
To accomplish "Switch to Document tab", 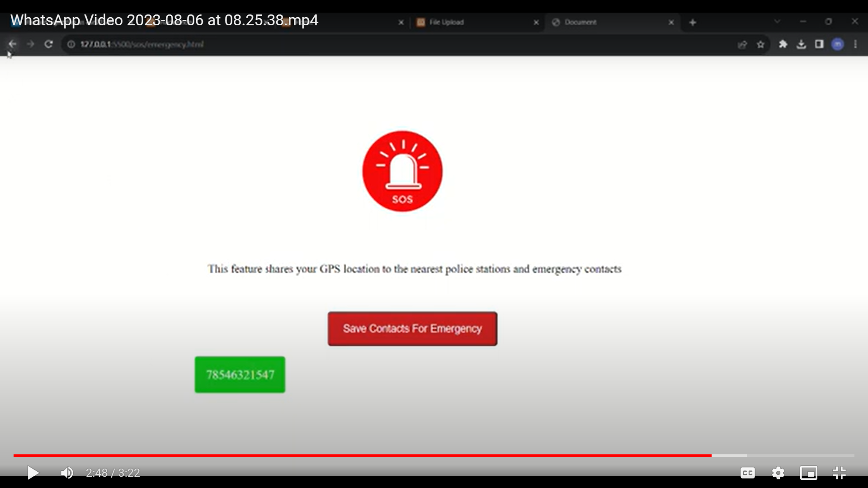I will [x=606, y=22].
